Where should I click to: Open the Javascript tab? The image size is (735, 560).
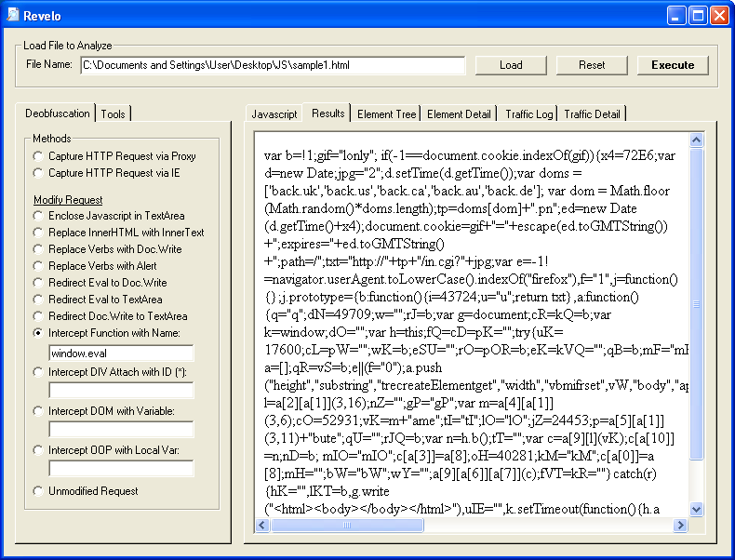tap(274, 114)
